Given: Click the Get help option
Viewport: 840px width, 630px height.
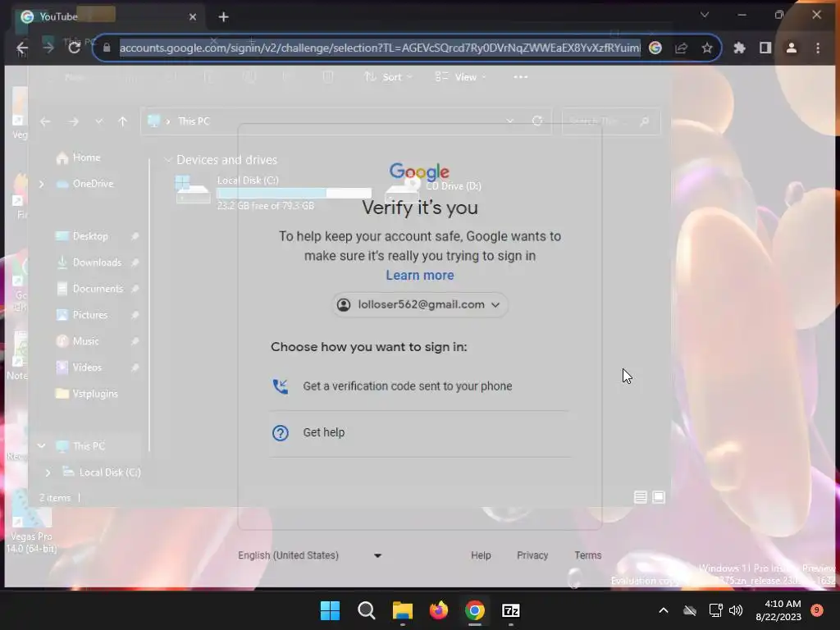Looking at the screenshot, I should pyautogui.click(x=420, y=433).
